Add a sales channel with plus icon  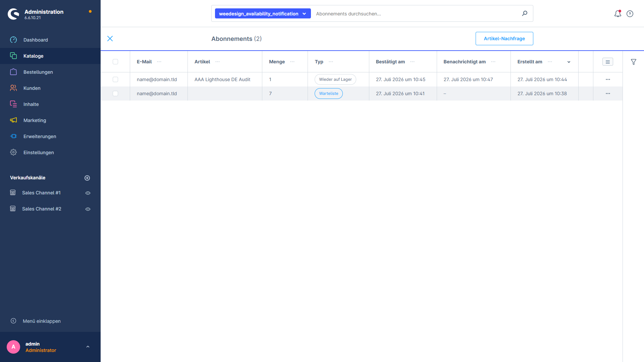coord(87,178)
